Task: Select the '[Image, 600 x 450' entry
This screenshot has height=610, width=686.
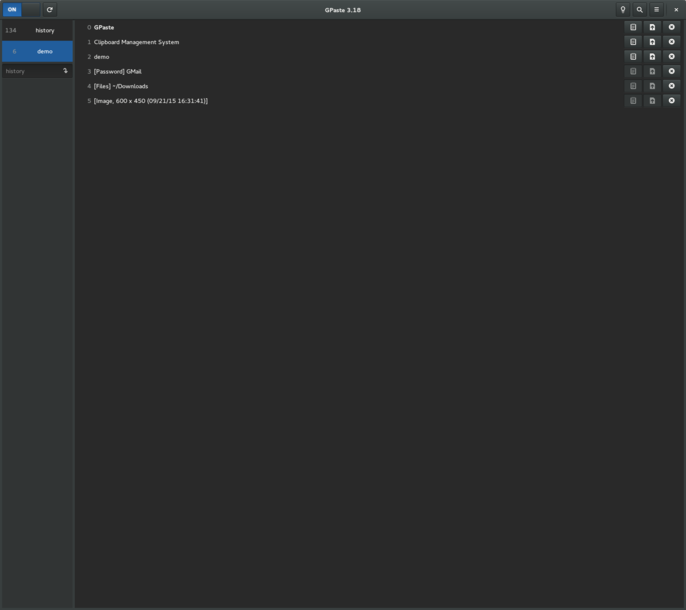Action: (150, 101)
